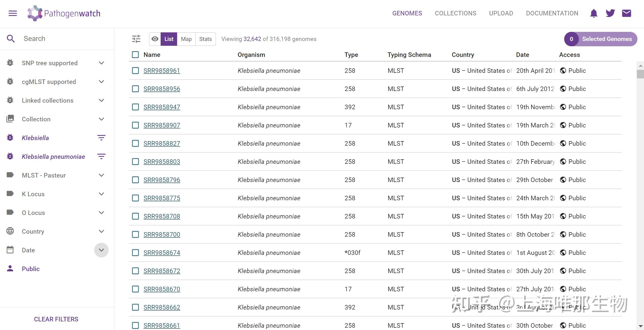Expand the Date filter section
The height and width of the screenshot is (330, 644).
coord(101,250)
